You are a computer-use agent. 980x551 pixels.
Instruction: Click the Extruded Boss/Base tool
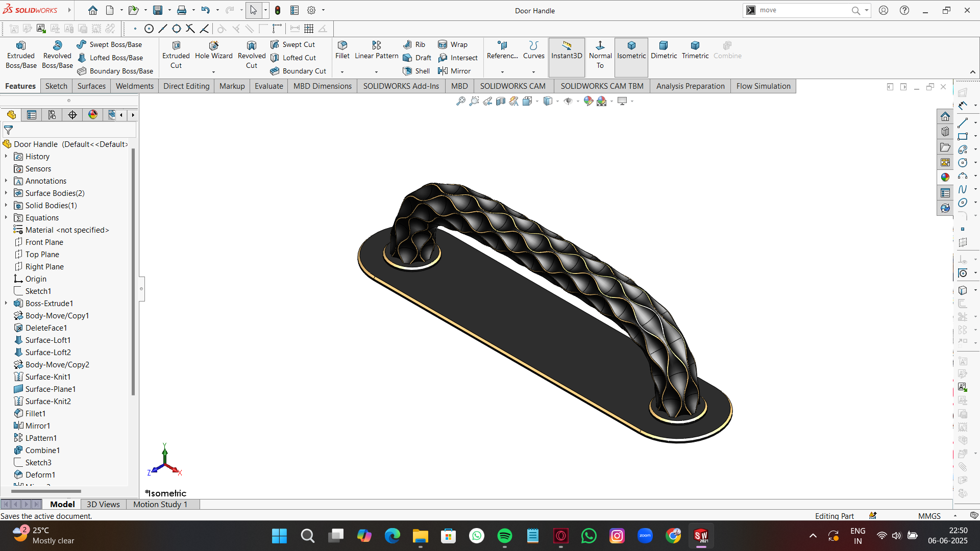click(21, 55)
